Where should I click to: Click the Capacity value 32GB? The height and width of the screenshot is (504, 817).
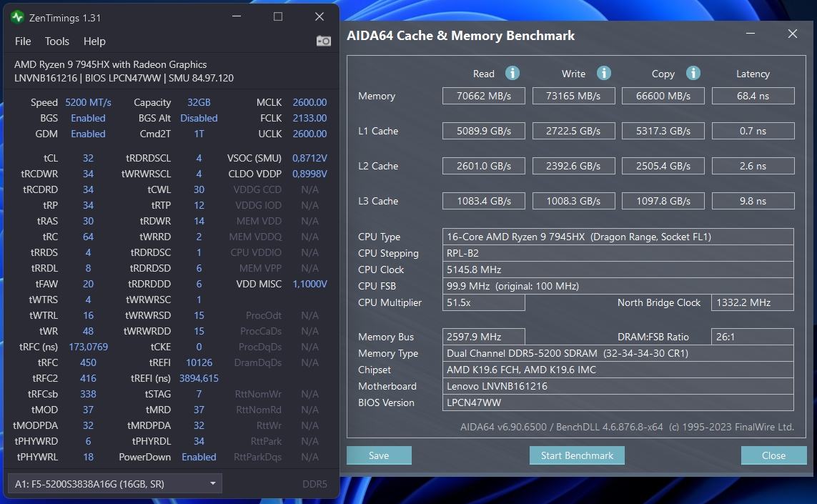[199, 102]
